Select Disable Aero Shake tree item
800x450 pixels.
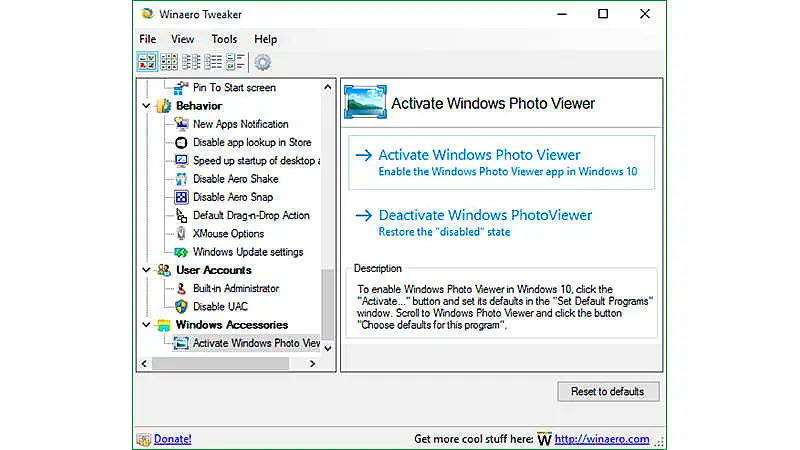[x=235, y=179]
